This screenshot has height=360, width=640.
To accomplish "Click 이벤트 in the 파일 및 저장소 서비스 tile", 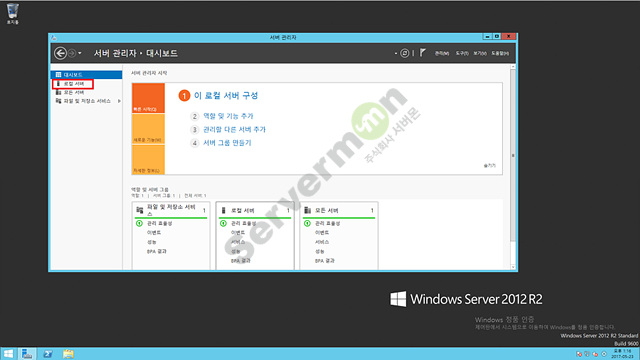I will tap(154, 233).
